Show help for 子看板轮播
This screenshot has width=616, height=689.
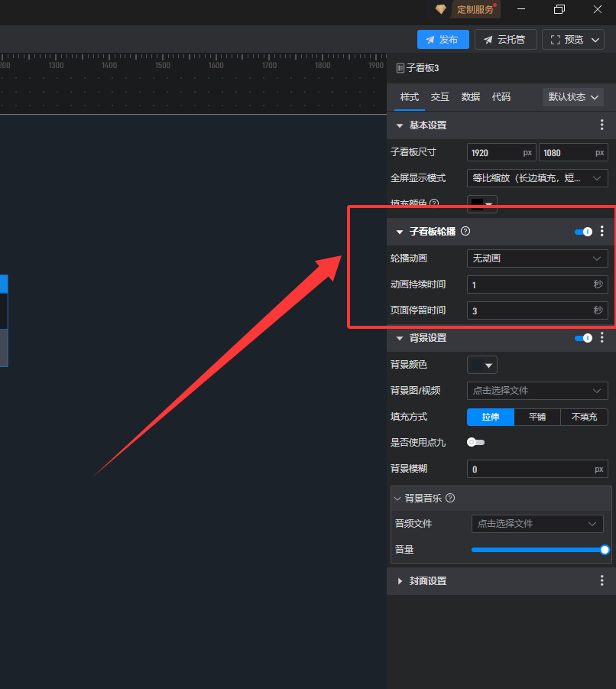(465, 231)
